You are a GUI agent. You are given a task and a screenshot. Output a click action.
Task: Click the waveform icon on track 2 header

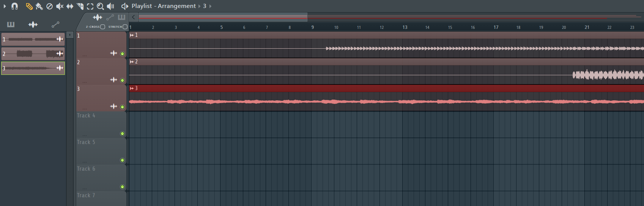click(113, 80)
